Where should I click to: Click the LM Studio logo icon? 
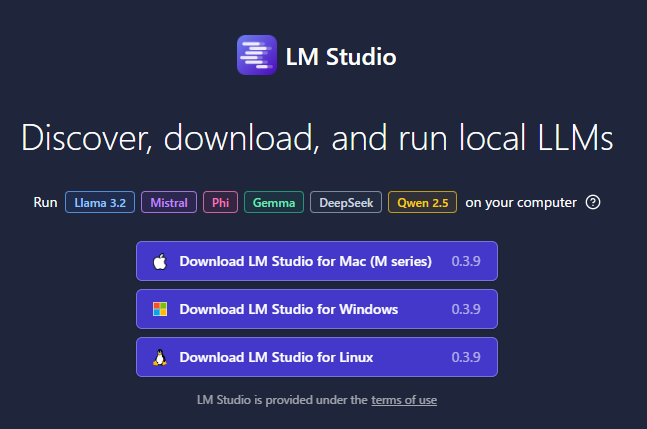pos(257,55)
